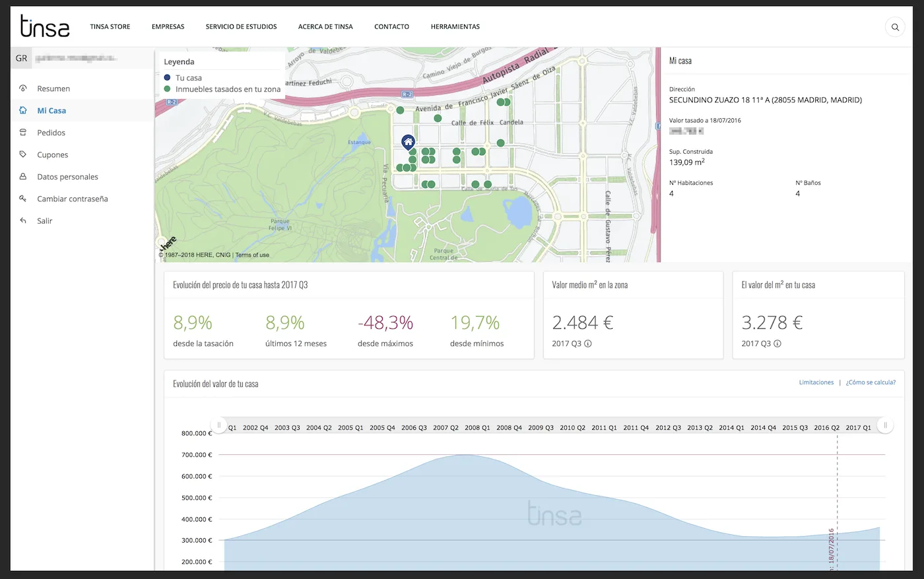Open the ¿Cómo se calcula? link
The width and height of the screenshot is (924, 579).
tap(871, 382)
